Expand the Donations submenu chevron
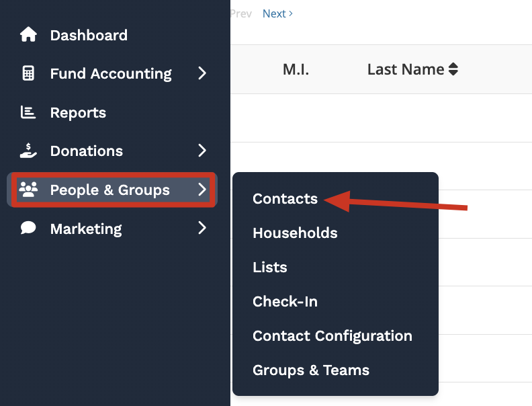This screenshot has height=406, width=532. coord(202,151)
